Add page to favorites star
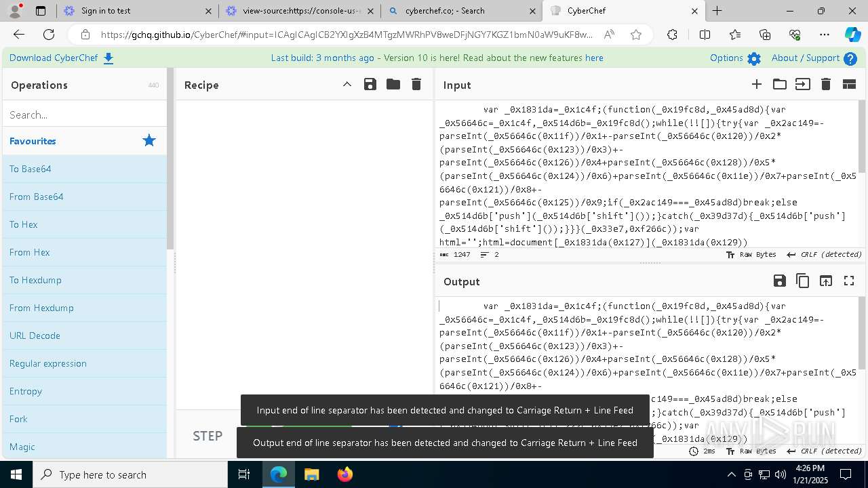 click(x=636, y=35)
